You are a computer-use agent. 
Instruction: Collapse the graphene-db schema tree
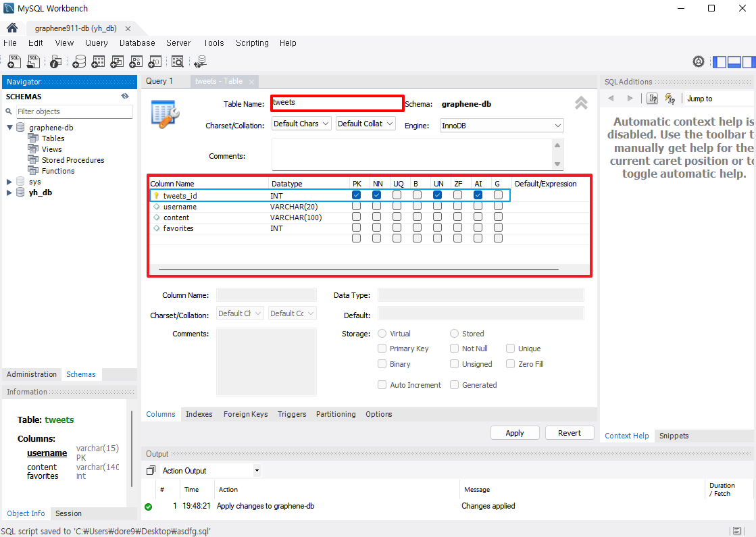[9, 127]
